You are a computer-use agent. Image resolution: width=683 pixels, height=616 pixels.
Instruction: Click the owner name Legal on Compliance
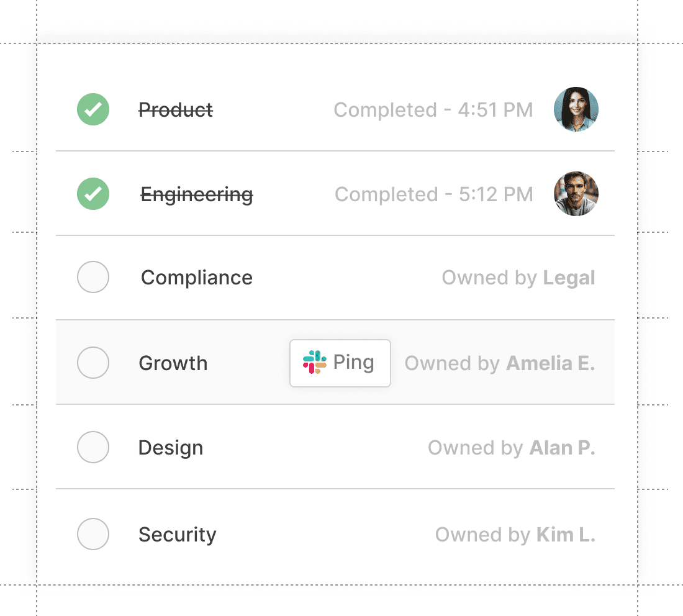tap(569, 278)
